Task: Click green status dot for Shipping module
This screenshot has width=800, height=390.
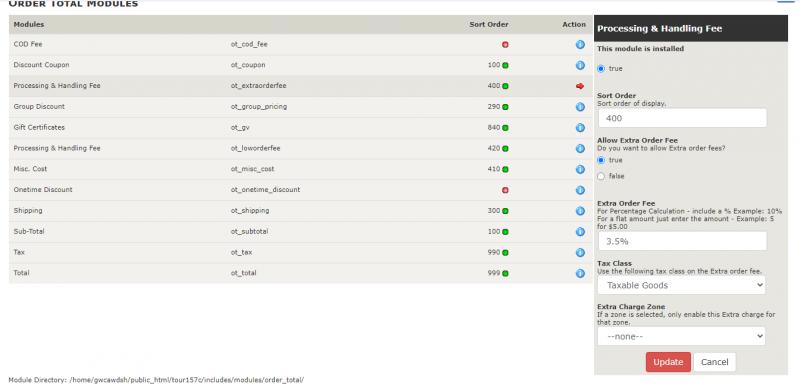Action: pyautogui.click(x=505, y=211)
